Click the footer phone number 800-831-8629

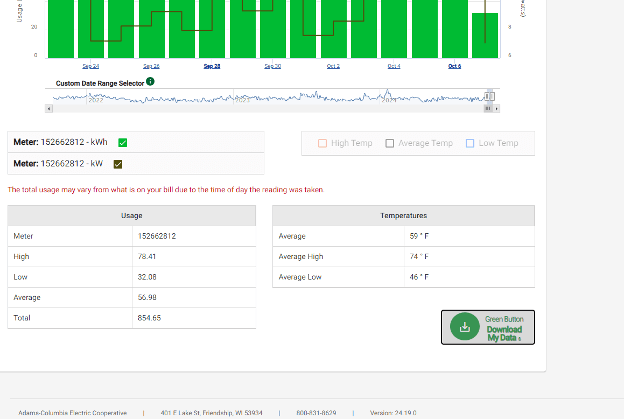coord(316,413)
